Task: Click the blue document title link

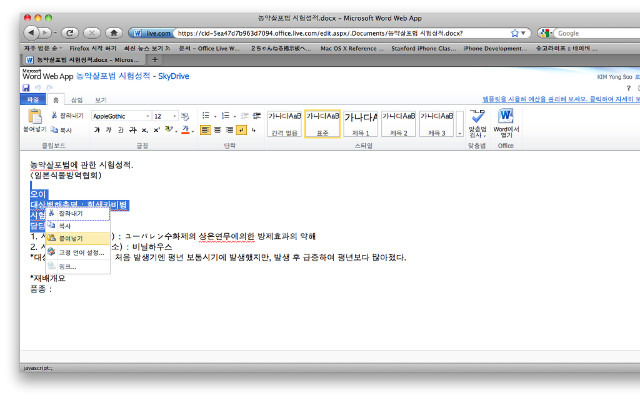Action: [113, 76]
